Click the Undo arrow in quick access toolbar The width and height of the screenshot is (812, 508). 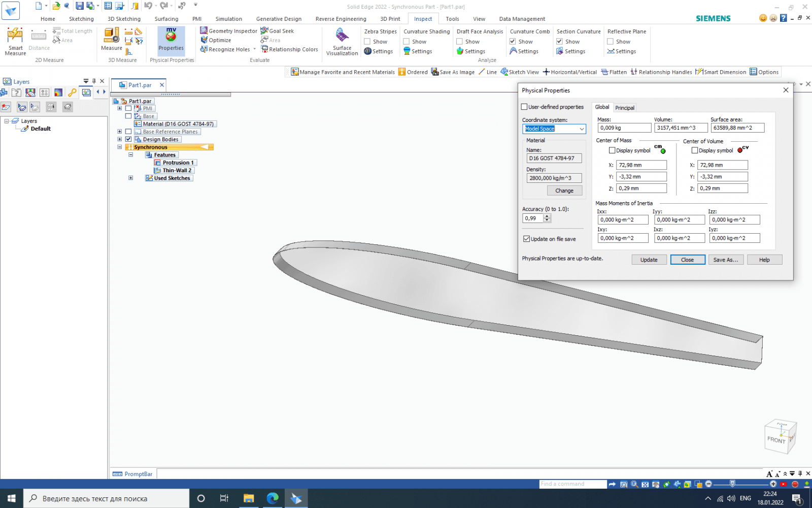pyautogui.click(x=148, y=6)
